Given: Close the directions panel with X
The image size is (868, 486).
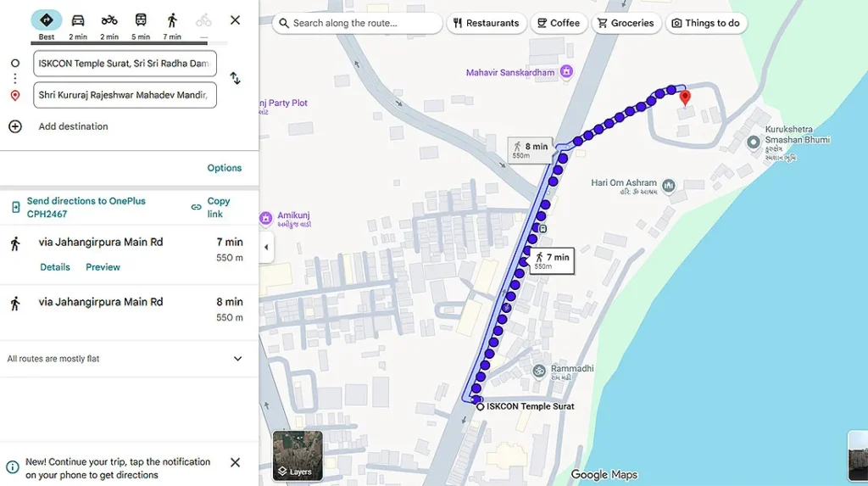Looking at the screenshot, I should tap(236, 20).
